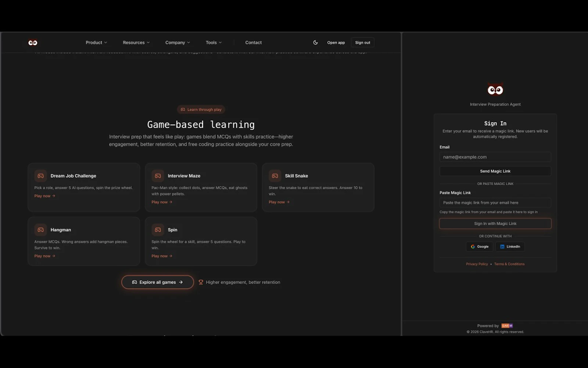Viewport: 588px width, 368px height.
Task: Click the Explore all games button
Action: [x=158, y=282]
